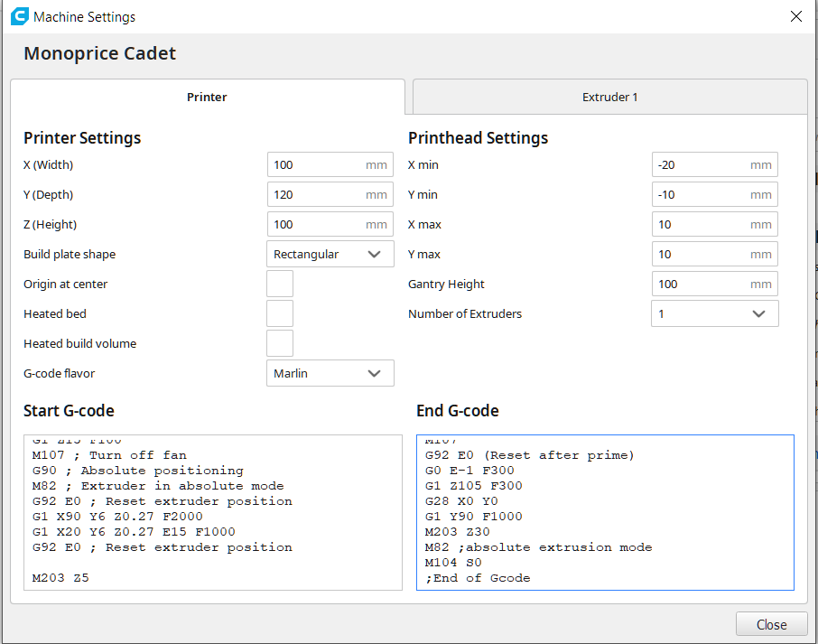Click 'G90 ; Absolute positioning' line
The image size is (818, 644).
138,471
